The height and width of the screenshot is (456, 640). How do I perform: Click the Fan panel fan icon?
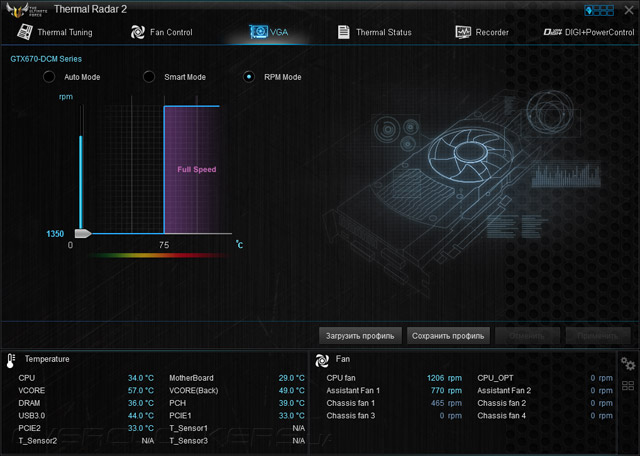(x=322, y=360)
